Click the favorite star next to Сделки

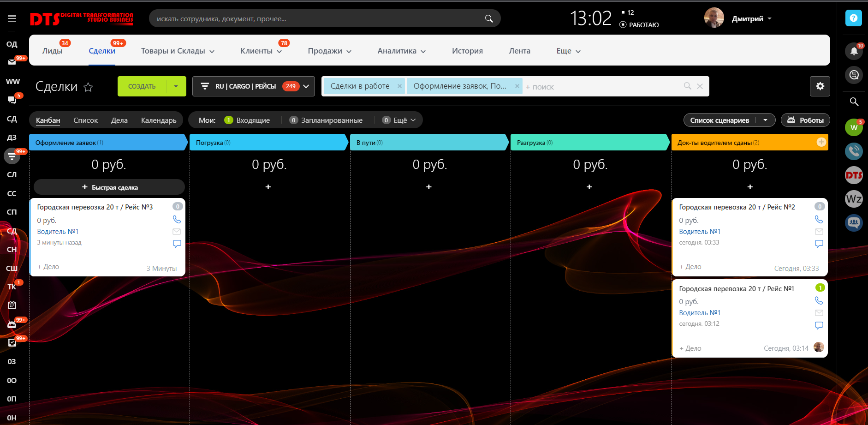(88, 87)
